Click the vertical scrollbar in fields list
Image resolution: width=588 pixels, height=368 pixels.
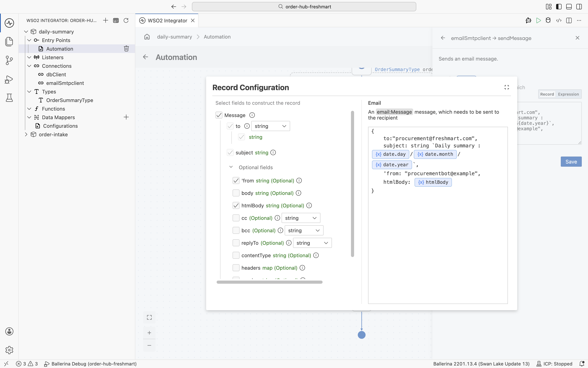click(x=352, y=184)
